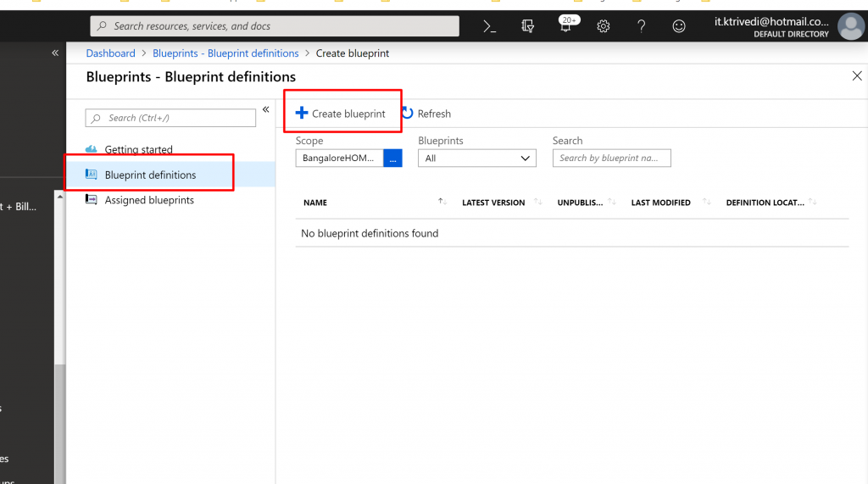Open the Cloud Shell icon
Screen dimensions: 868x484
(489, 26)
